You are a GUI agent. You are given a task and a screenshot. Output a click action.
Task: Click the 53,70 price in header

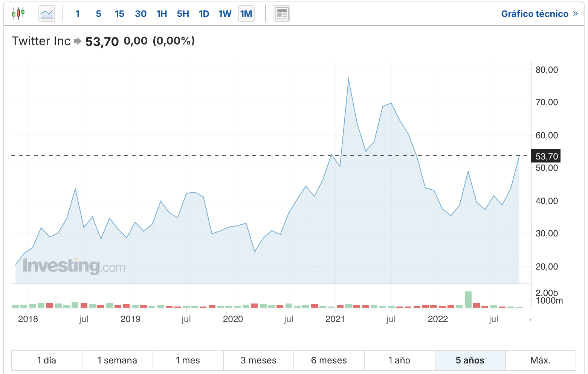(x=102, y=41)
